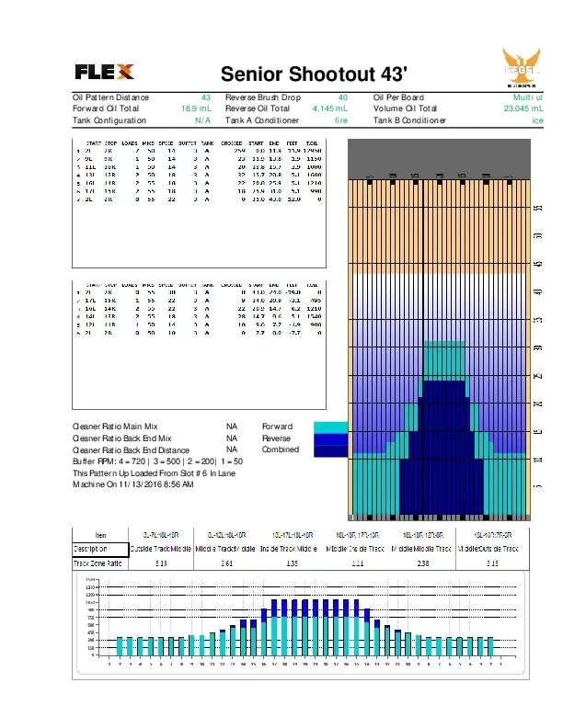
Task: Click the 2.38 track zone ratio value
Action: coord(422,563)
